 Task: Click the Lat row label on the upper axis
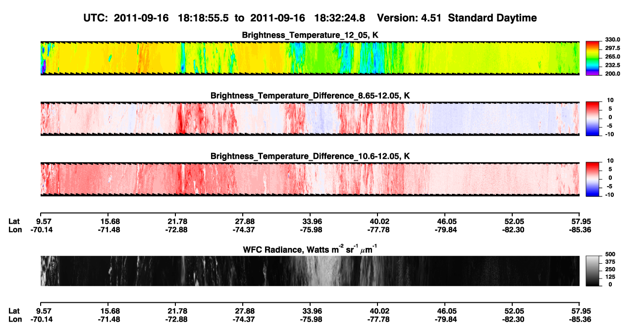(14, 222)
